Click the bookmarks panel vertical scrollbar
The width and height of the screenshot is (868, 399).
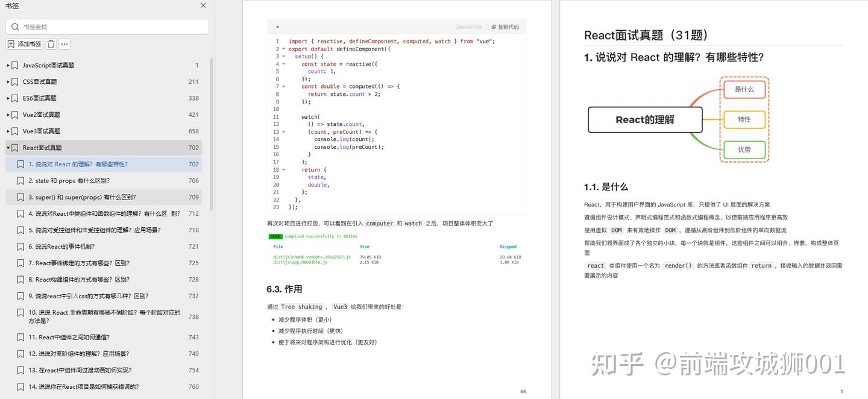pyautogui.click(x=212, y=134)
